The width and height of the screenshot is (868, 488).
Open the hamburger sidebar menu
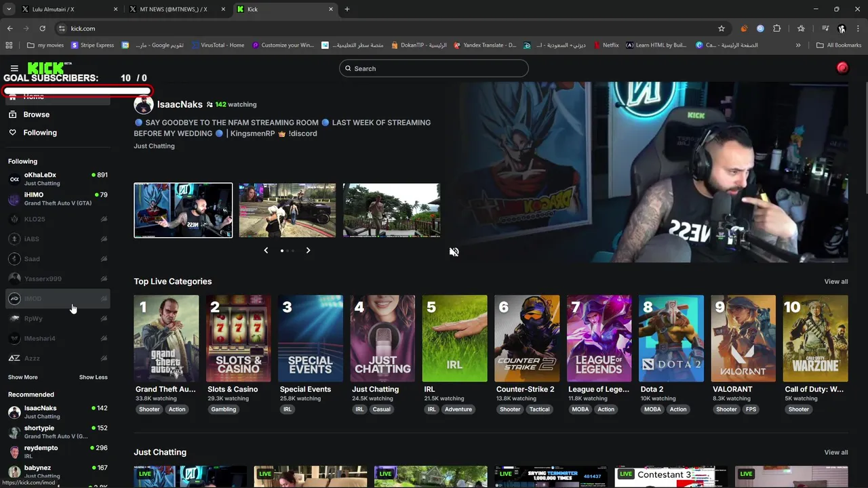(x=14, y=68)
